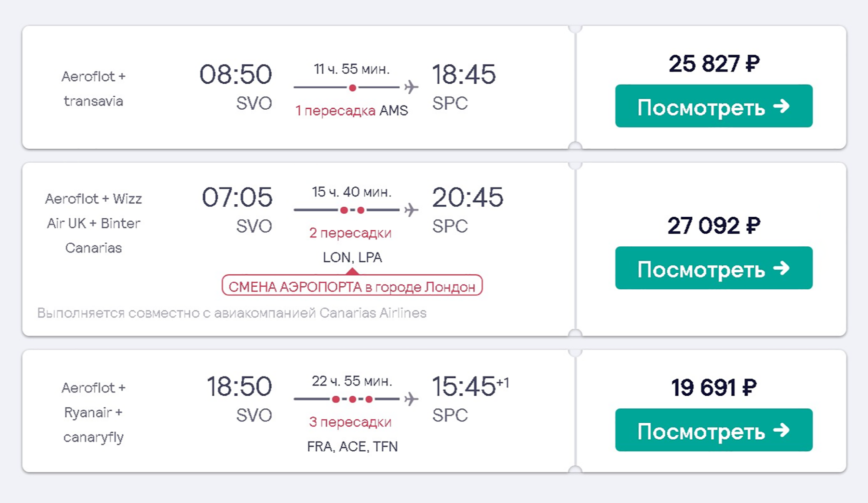Screen dimensions: 868x503
Task: Select the '3 пересадки' label
Action: pos(350,422)
